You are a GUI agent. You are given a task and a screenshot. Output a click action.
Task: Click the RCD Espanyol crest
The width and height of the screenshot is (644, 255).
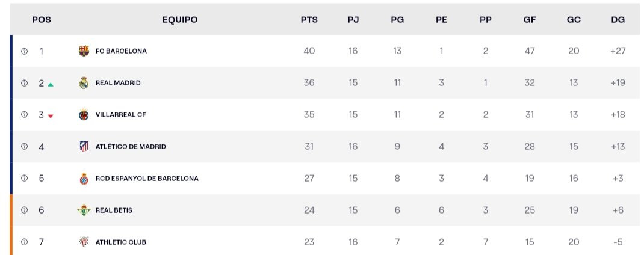pyautogui.click(x=84, y=179)
